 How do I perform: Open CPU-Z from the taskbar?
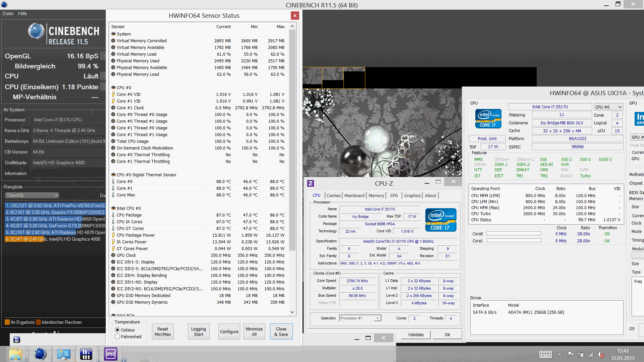[110, 354]
